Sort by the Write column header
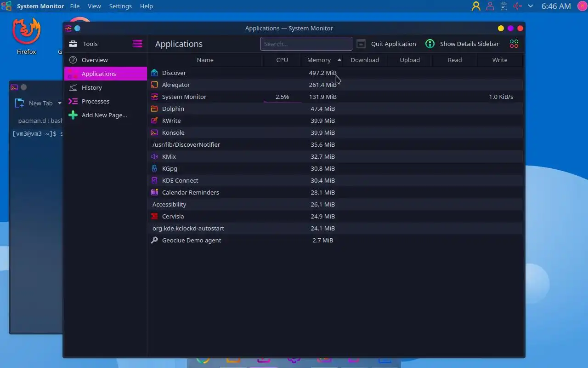The width and height of the screenshot is (588, 368). [500, 60]
